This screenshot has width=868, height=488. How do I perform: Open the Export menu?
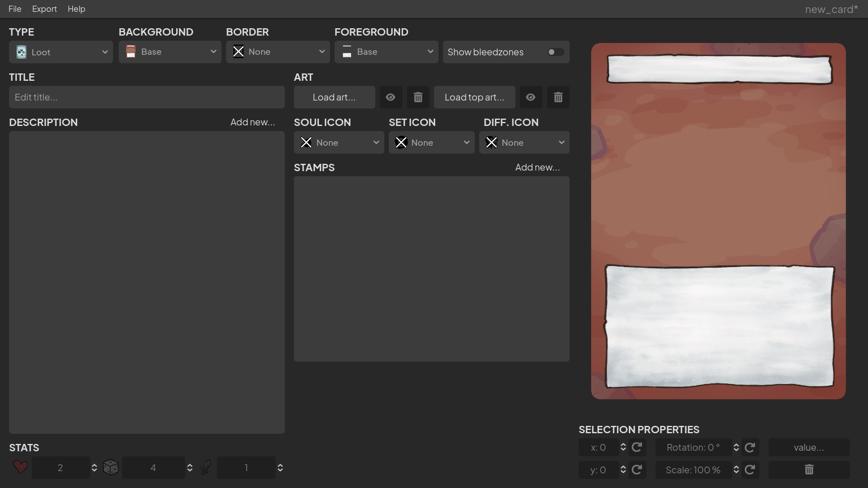[x=44, y=9]
